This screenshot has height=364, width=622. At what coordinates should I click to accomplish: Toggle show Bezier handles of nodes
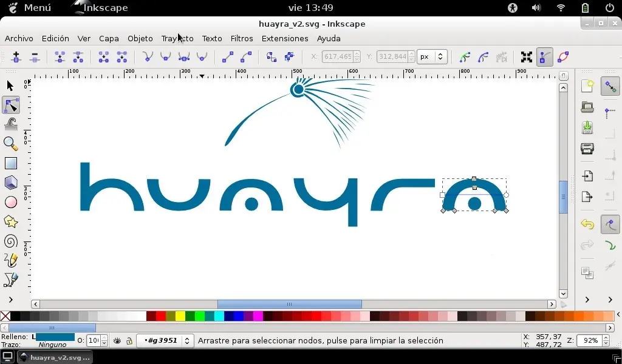(x=545, y=57)
